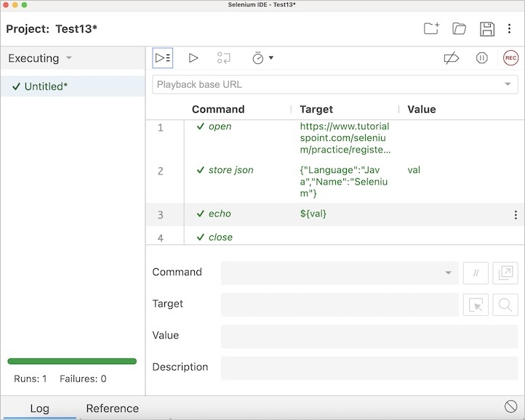The width and height of the screenshot is (525, 420).
Task: Click the Description input field
Action: 369,367
